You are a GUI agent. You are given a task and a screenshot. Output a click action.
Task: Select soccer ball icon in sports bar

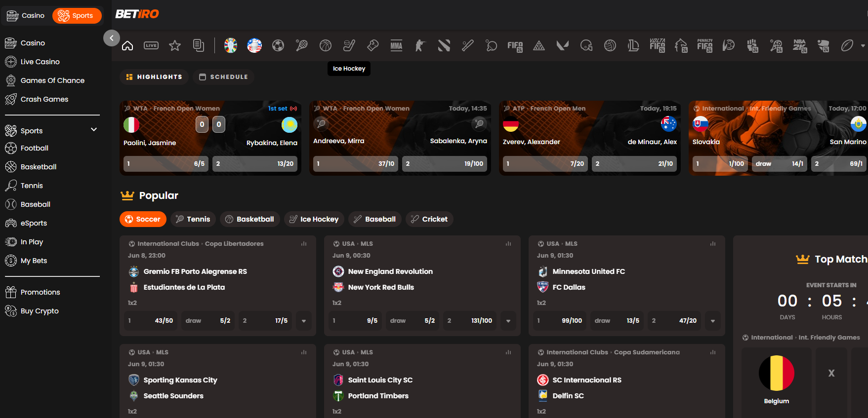[x=278, y=46]
